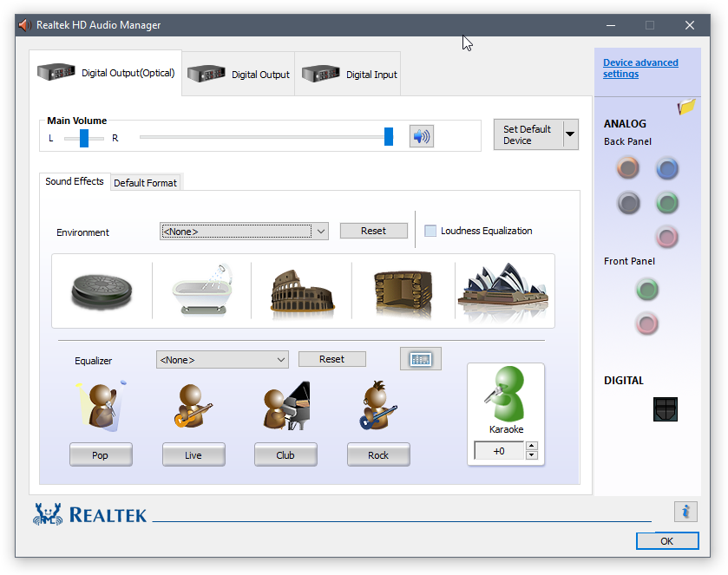Click the orange back panel jack

coord(627,168)
